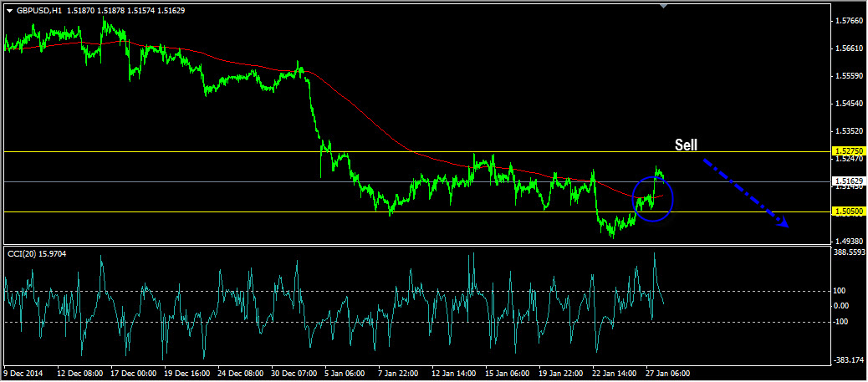Click the 22 Jan 14:00 time label
868x382 pixels.
(x=615, y=373)
